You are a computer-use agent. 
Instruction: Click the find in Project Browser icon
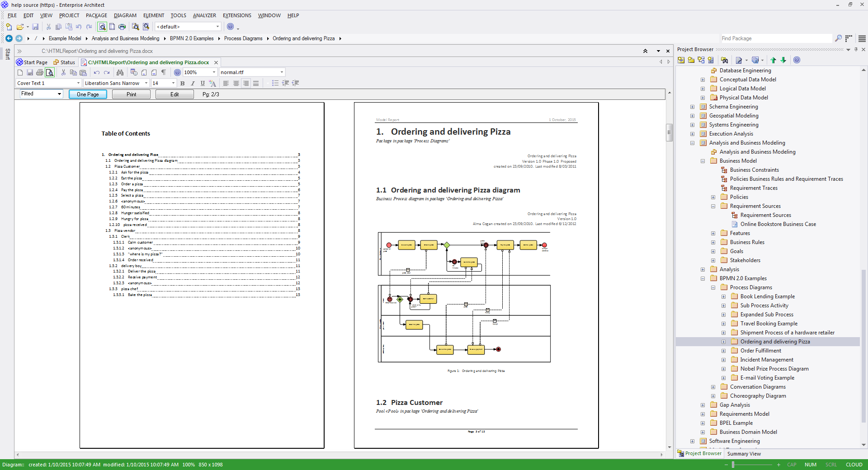point(724,60)
